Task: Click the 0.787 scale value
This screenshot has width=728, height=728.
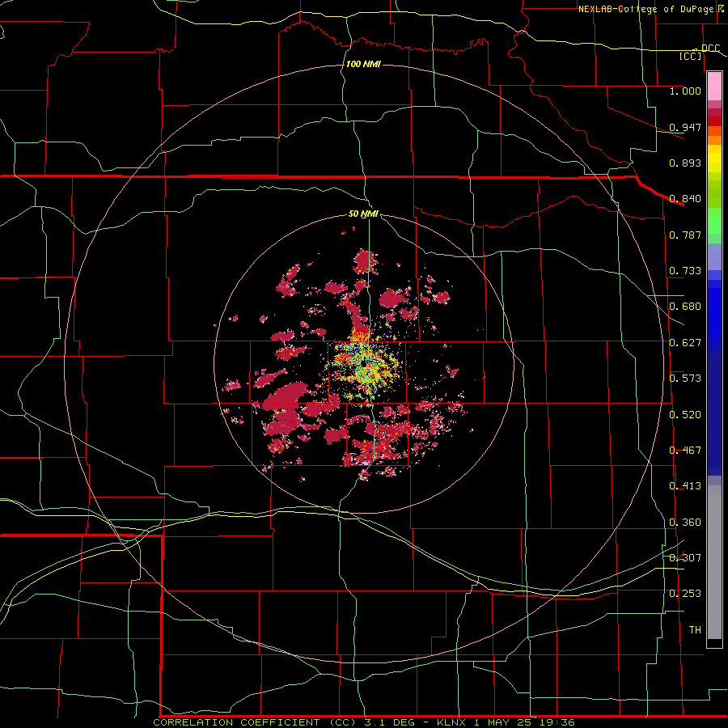Action: click(685, 235)
